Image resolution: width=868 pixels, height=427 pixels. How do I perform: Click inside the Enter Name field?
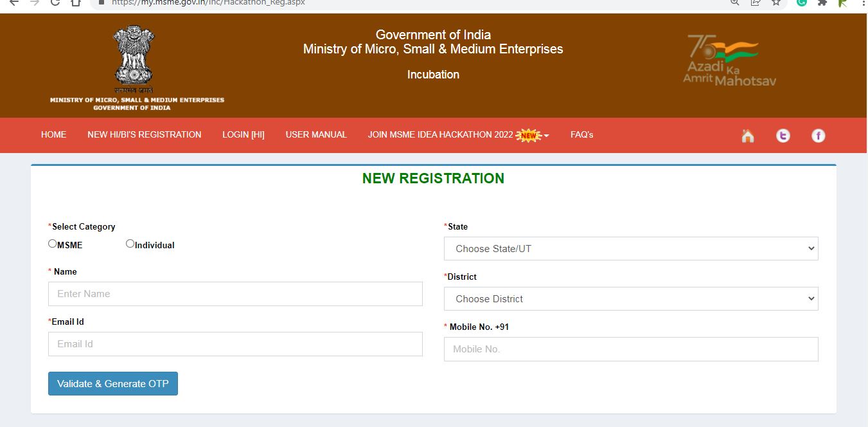(235, 294)
